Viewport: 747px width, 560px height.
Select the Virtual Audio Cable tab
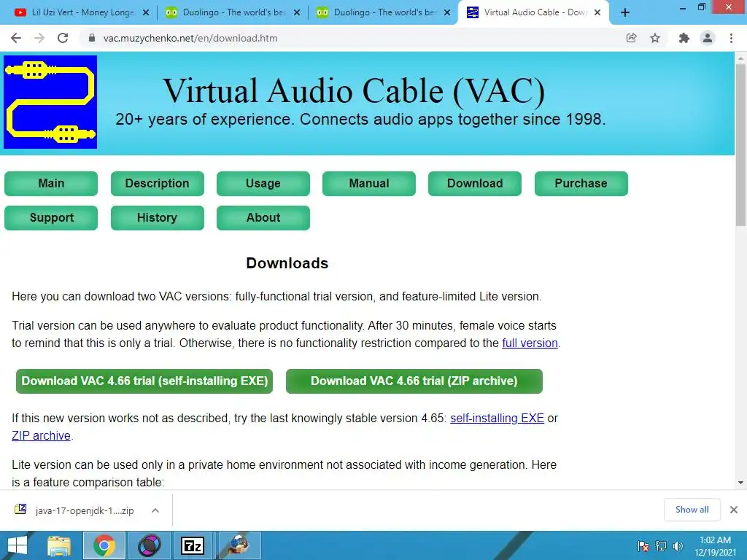(x=533, y=13)
